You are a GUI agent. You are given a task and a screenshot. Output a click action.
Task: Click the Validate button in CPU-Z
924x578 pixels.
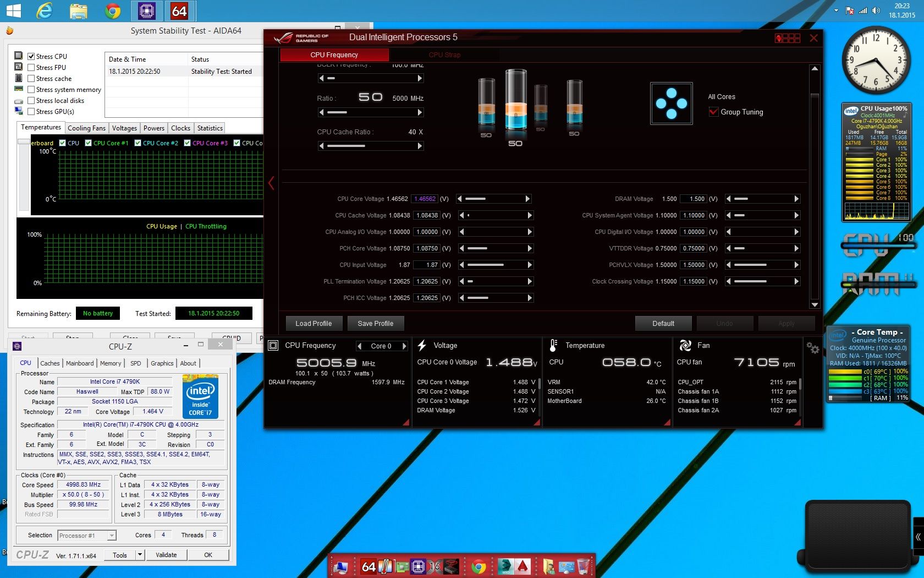point(166,555)
